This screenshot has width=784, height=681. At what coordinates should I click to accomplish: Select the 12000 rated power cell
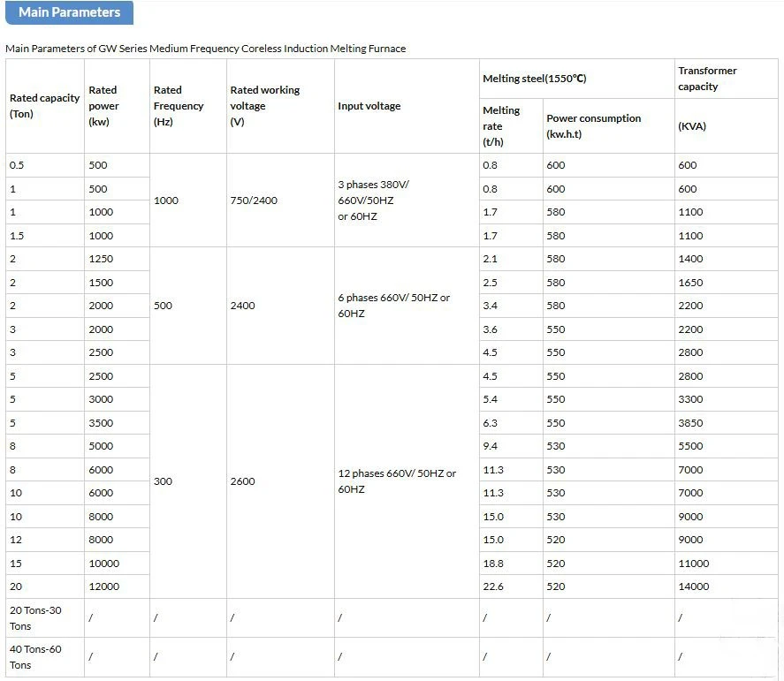pyautogui.click(x=117, y=586)
